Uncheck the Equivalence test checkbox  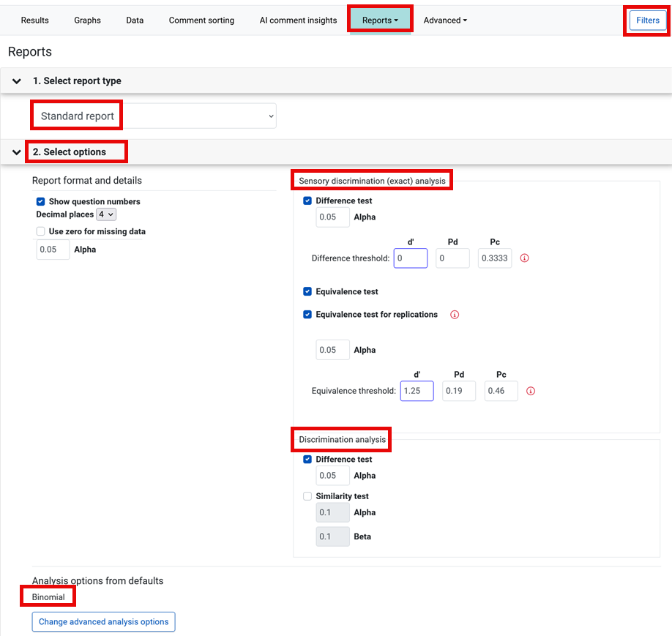coord(307,291)
